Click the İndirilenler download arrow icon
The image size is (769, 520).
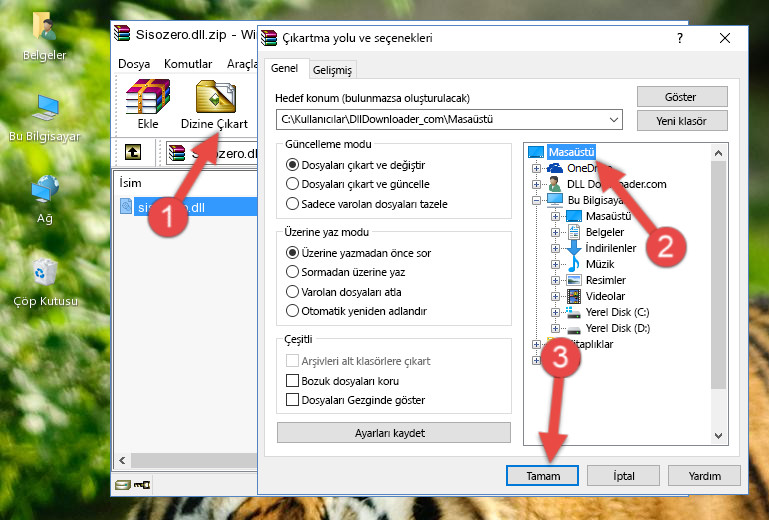pyautogui.click(x=573, y=248)
